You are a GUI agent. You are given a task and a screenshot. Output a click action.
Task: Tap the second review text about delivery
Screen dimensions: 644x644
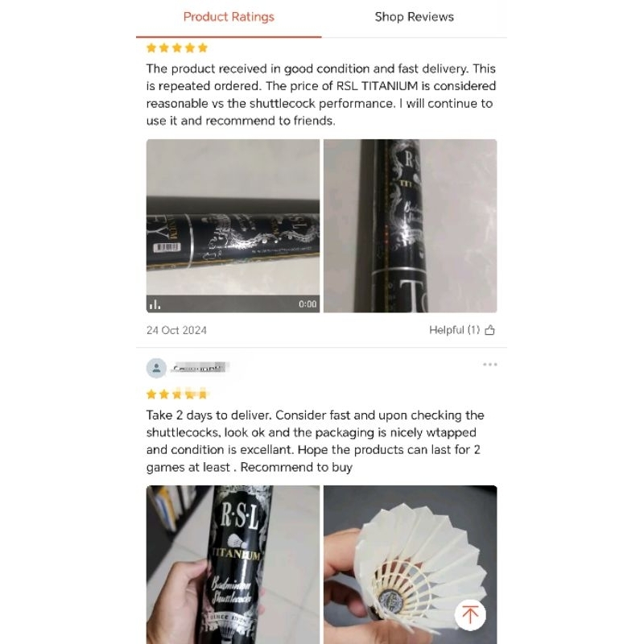(x=316, y=441)
